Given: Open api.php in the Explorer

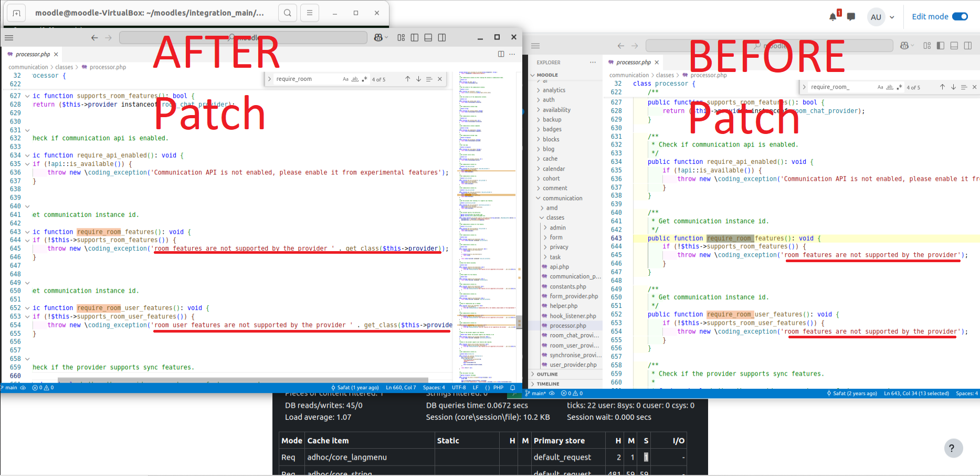Looking at the screenshot, I should pos(559,267).
